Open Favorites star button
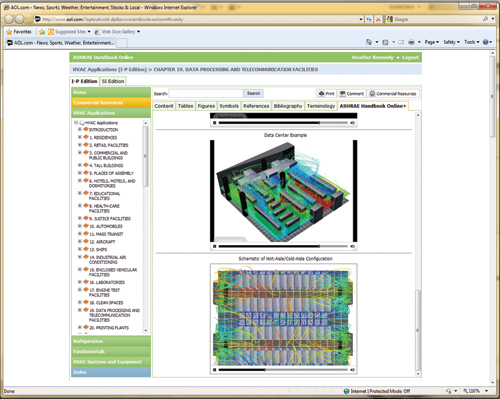This screenshot has height=399, width=500. click(x=19, y=32)
